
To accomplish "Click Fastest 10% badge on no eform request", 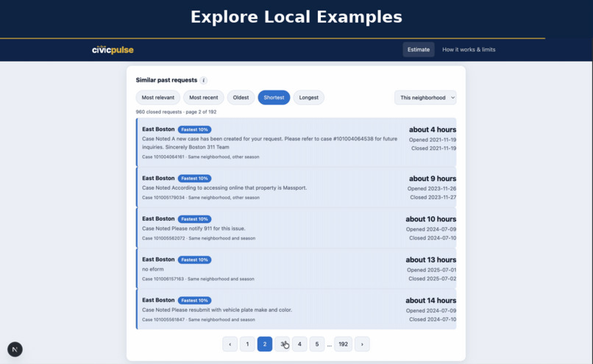I will (194, 260).
